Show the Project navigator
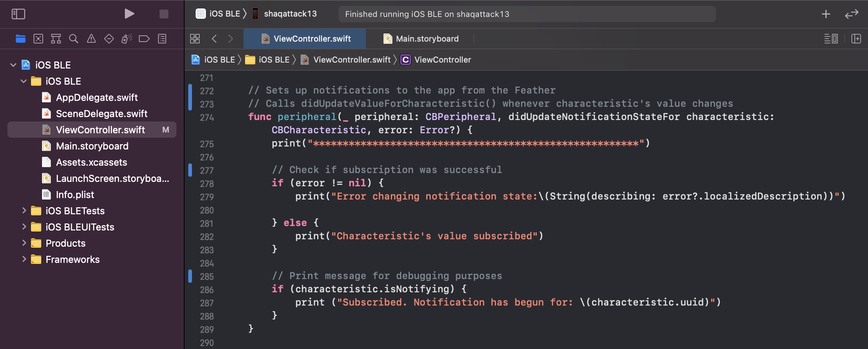This screenshot has width=868, height=349. 21,39
